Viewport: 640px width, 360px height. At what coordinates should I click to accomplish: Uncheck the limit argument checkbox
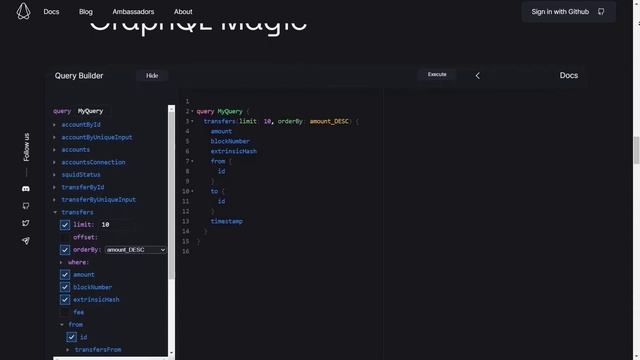click(65, 225)
